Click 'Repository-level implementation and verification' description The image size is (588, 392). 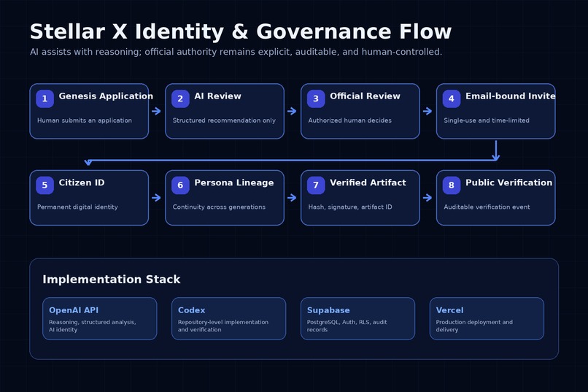[223, 326]
